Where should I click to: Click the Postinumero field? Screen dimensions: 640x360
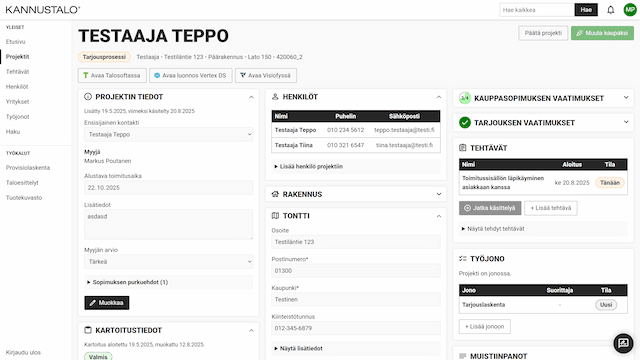coord(356,271)
